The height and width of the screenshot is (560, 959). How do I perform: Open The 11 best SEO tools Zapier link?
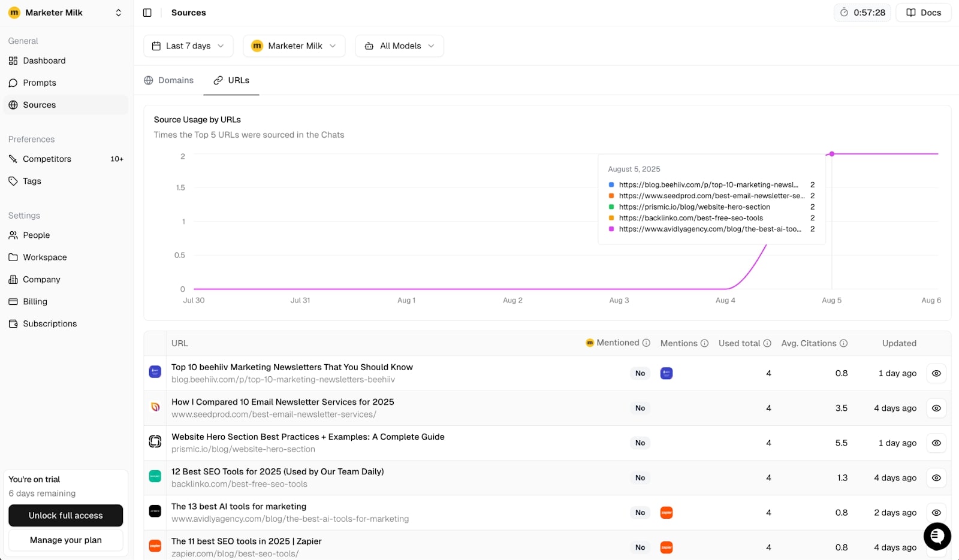[246, 541]
